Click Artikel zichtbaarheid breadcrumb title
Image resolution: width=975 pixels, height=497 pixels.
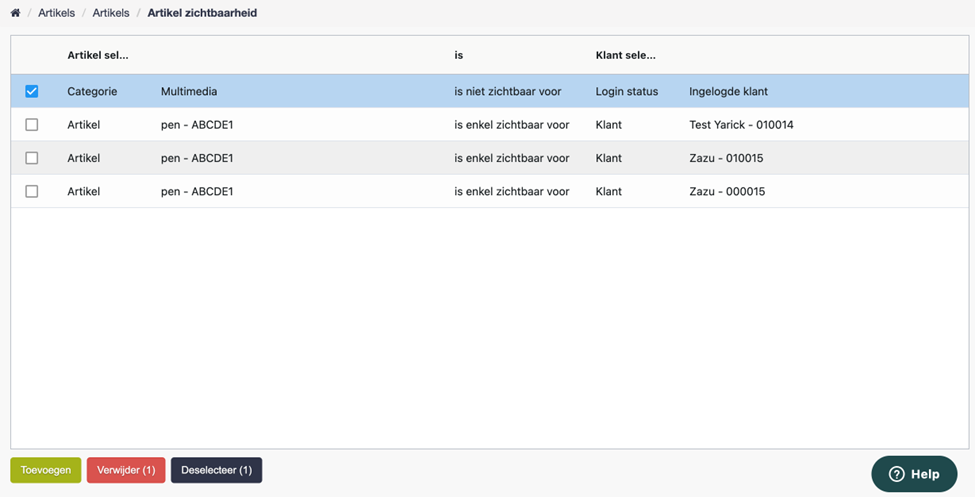click(202, 13)
